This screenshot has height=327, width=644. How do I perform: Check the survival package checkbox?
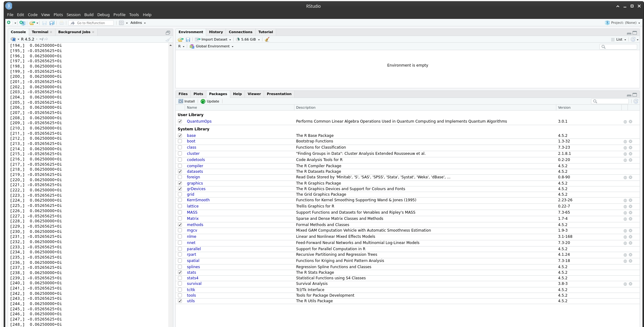(180, 284)
